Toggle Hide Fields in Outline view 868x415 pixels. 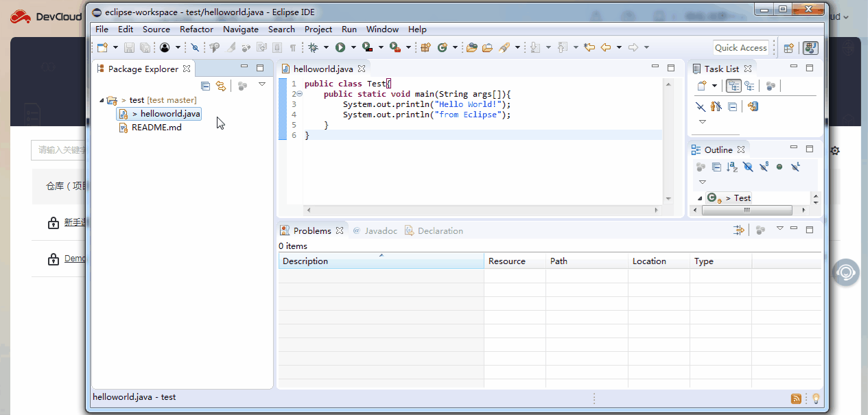(x=748, y=167)
